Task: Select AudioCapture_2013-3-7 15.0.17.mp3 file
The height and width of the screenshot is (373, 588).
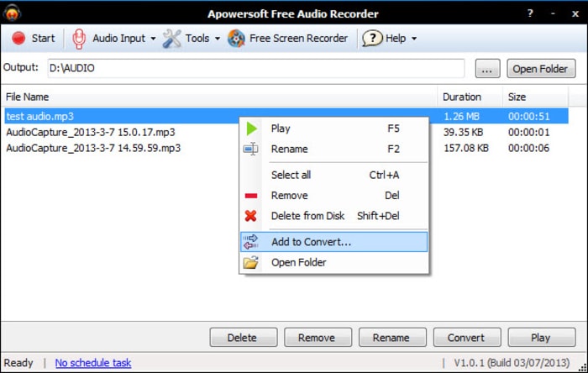Action: coord(91,133)
